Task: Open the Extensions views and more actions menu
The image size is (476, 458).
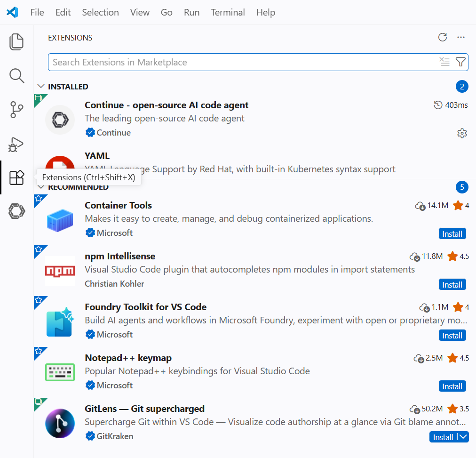Action: pos(461,37)
